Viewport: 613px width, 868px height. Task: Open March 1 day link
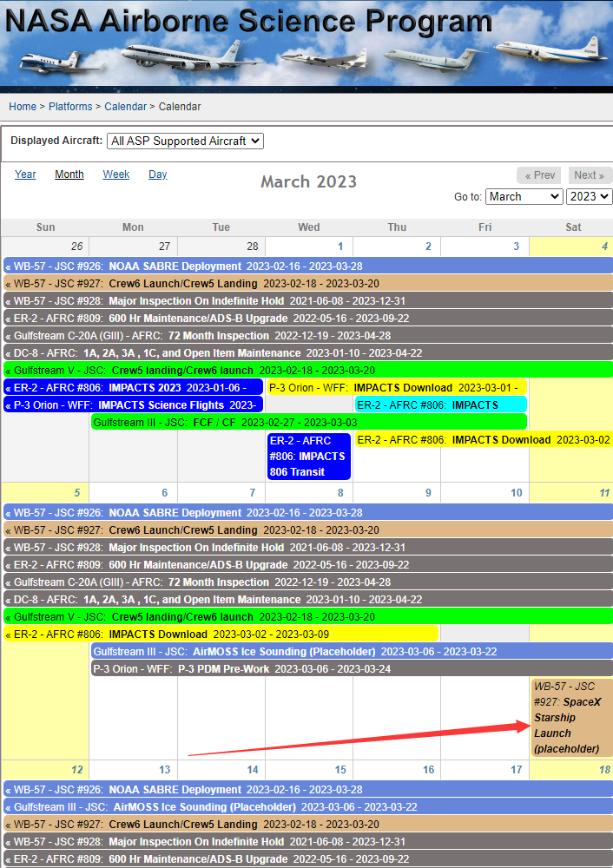[x=340, y=247]
